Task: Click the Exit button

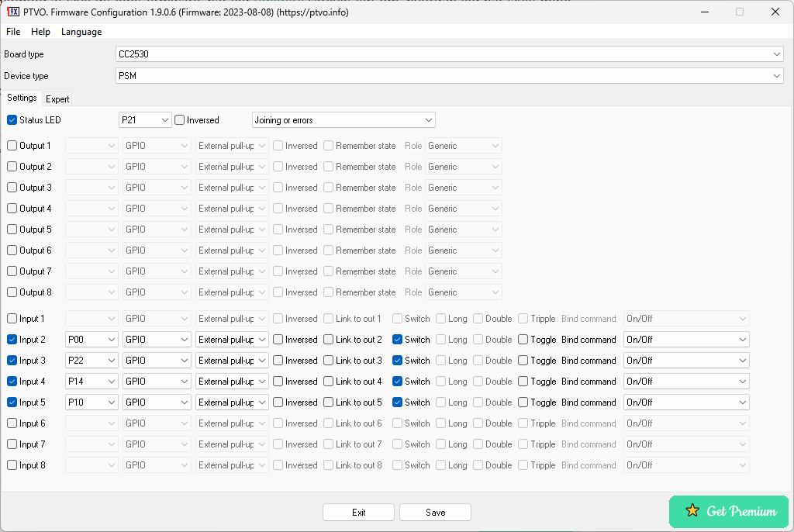Action: pos(358,513)
